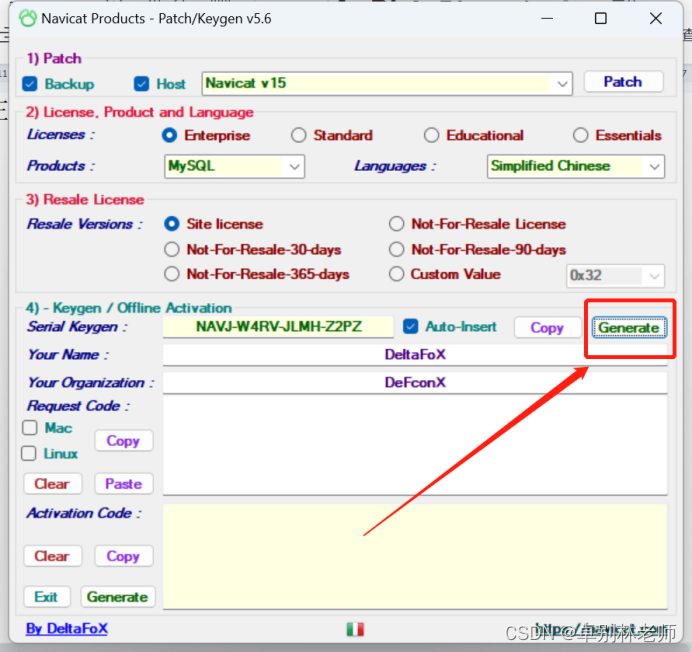The width and height of the screenshot is (692, 652).
Task: Click the Exit button
Action: click(46, 597)
